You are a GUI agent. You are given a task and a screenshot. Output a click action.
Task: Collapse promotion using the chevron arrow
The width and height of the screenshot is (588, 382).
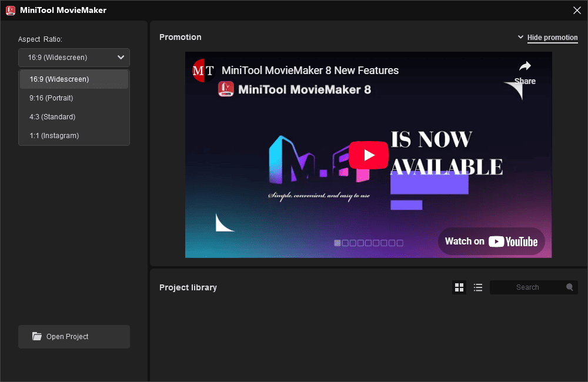coord(520,37)
